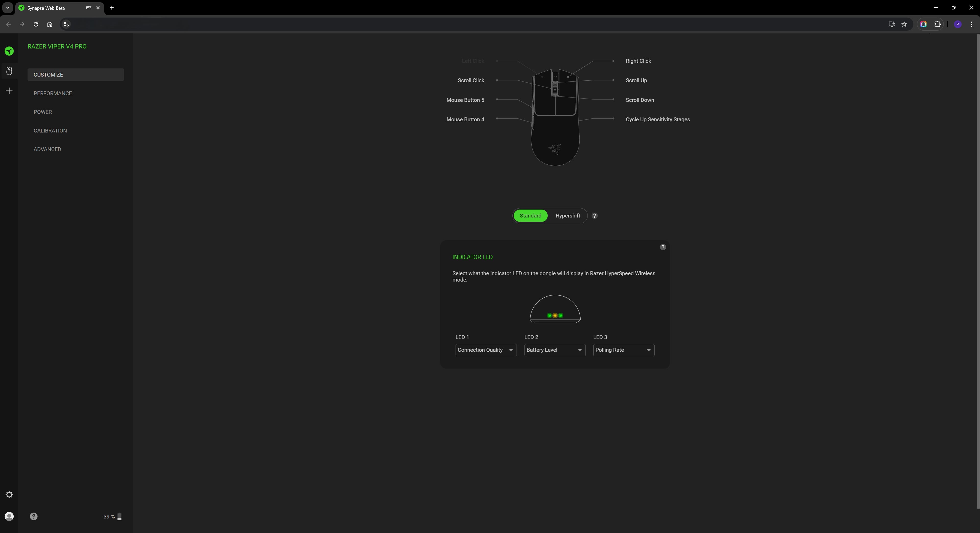Switch to the PERFORMANCE tab
The width and height of the screenshot is (980, 533).
53,93
